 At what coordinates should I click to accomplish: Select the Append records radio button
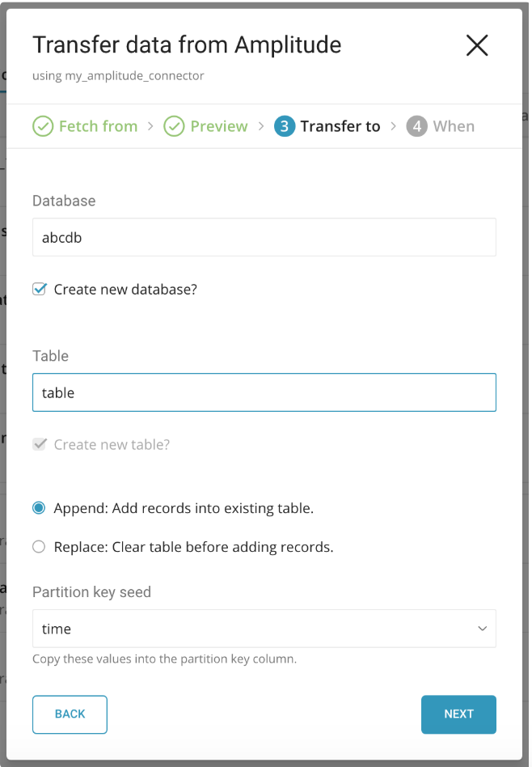(x=39, y=508)
